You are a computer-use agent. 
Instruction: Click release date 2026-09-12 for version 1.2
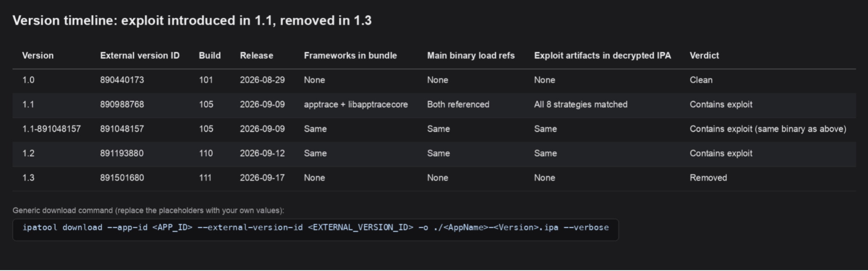pyautogui.click(x=262, y=153)
